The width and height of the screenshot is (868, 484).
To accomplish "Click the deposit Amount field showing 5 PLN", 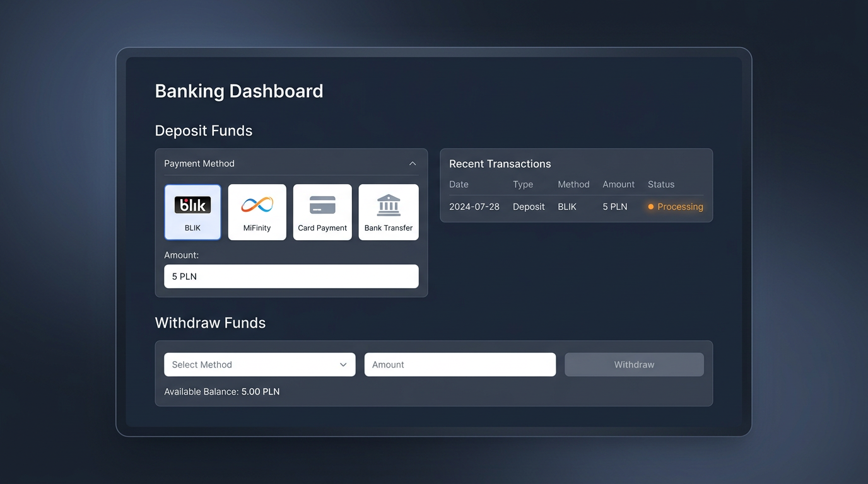I will point(291,276).
